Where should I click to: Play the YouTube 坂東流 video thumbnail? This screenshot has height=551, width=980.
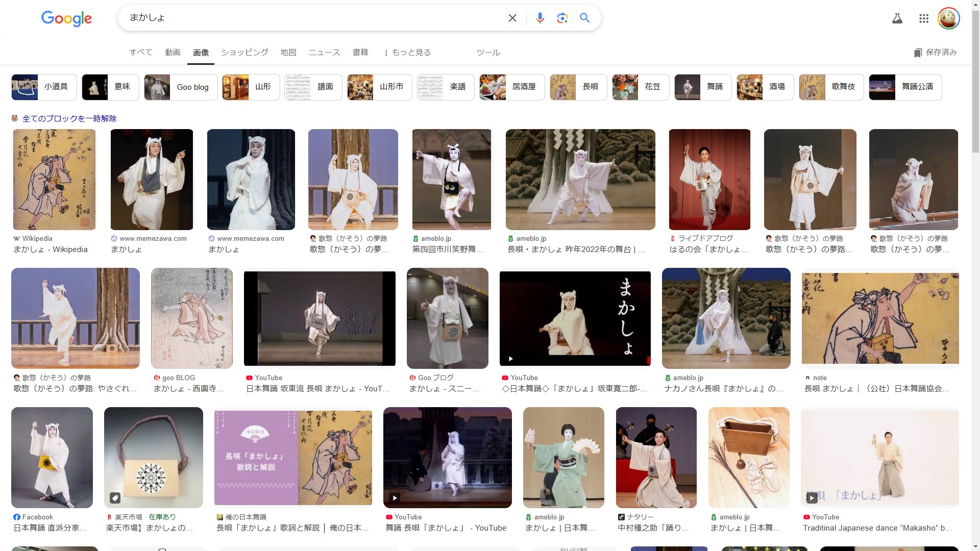(320, 318)
